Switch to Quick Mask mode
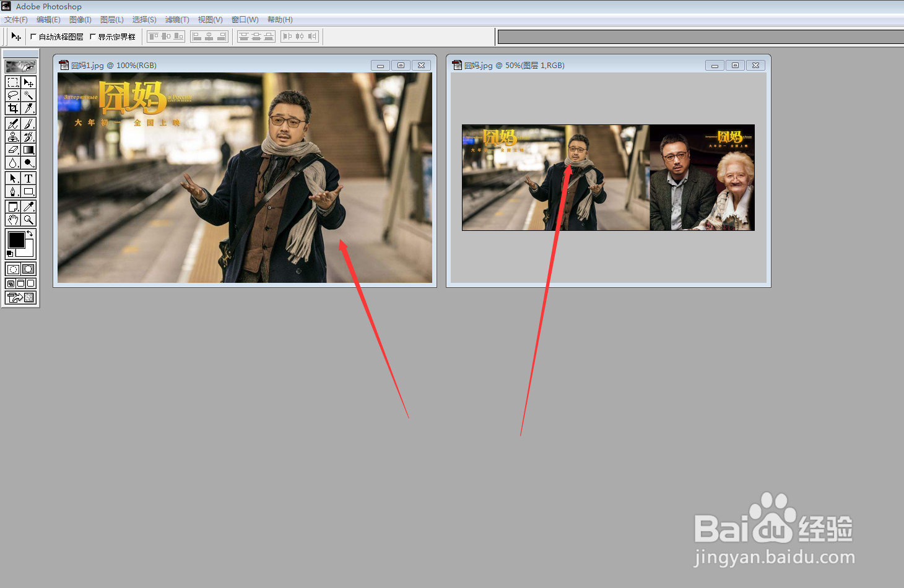The width and height of the screenshot is (904, 588). pyautogui.click(x=28, y=269)
